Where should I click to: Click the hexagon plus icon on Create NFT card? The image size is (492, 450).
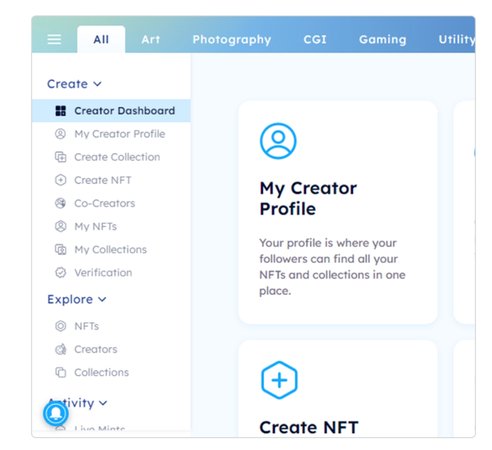pos(279,380)
